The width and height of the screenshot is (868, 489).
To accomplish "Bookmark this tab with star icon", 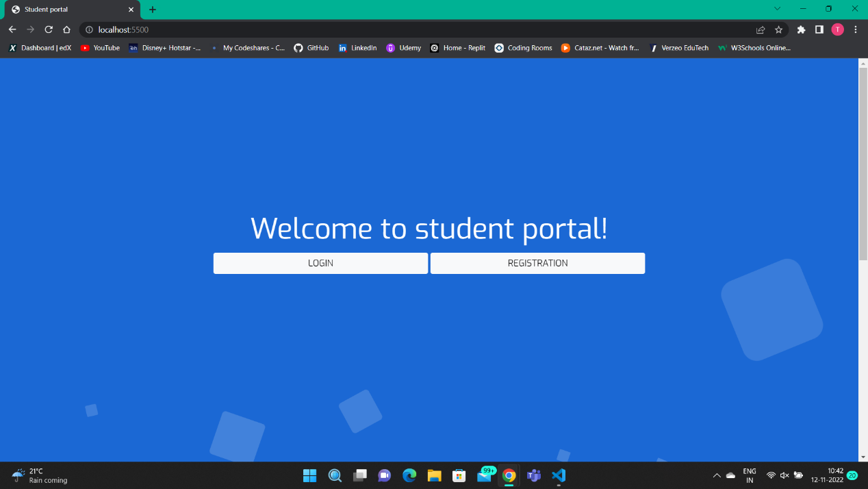I will (778, 29).
